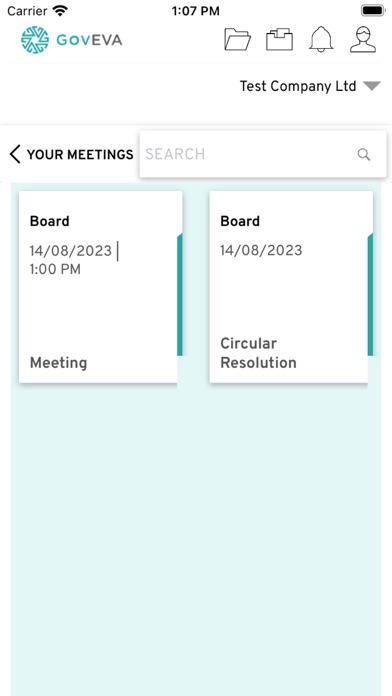Open the user profile icon
Viewport: 392px width, 696px height.
(363, 40)
